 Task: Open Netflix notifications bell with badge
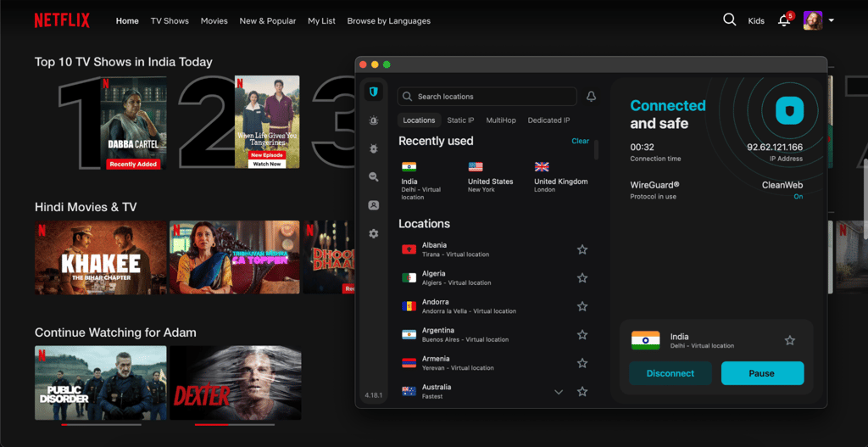[786, 20]
